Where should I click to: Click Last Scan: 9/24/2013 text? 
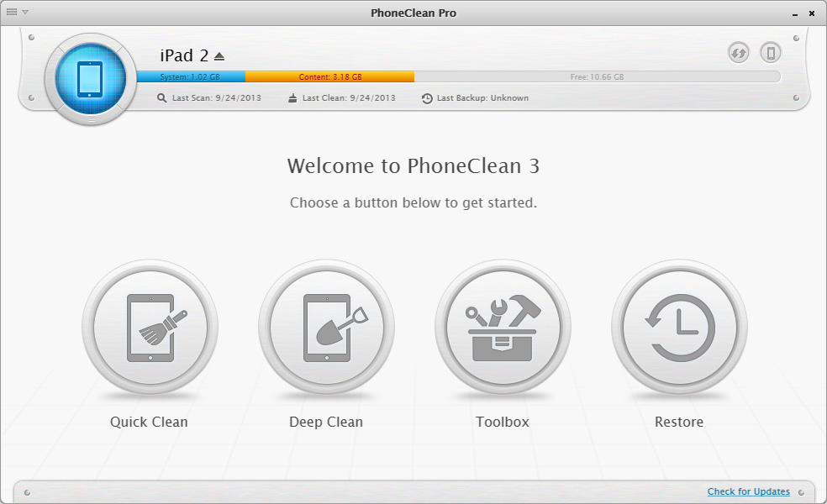216,98
